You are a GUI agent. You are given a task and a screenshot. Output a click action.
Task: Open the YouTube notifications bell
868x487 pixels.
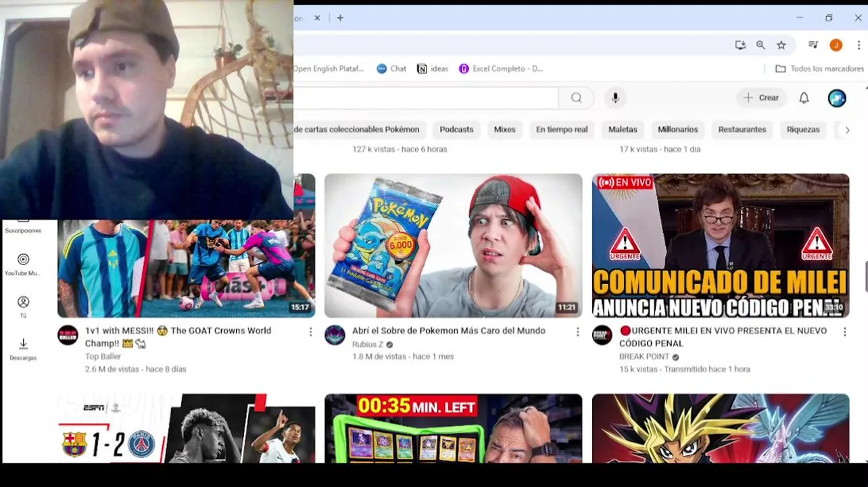click(804, 98)
